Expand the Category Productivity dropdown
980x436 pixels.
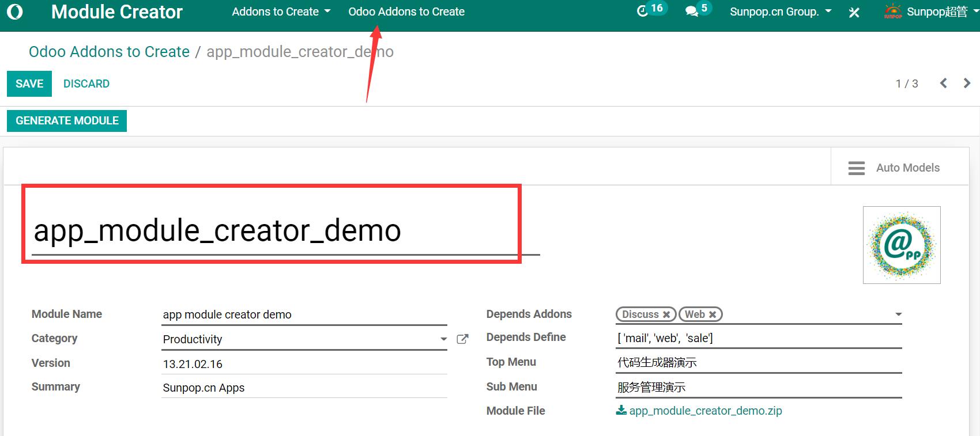pos(443,339)
